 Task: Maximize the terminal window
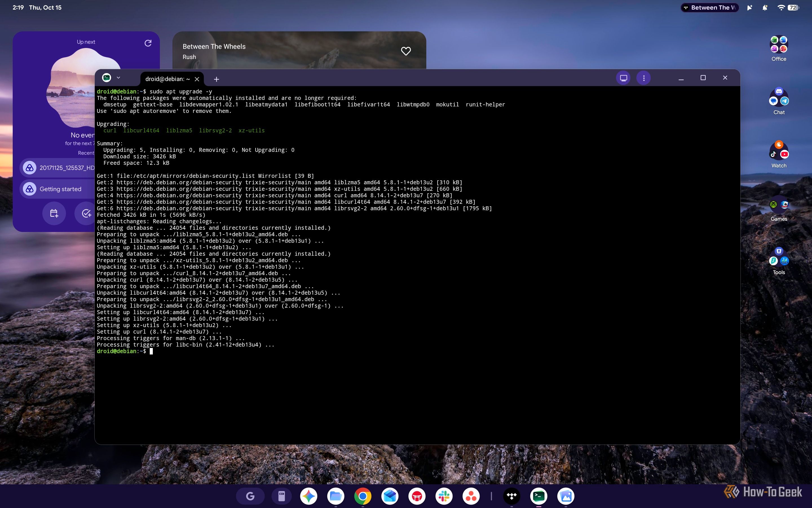pos(703,78)
